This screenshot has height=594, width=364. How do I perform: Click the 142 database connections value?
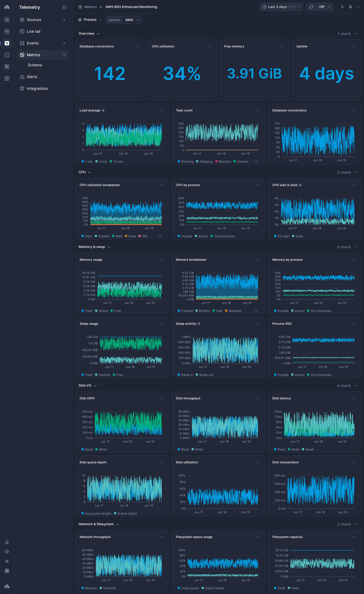110,74
